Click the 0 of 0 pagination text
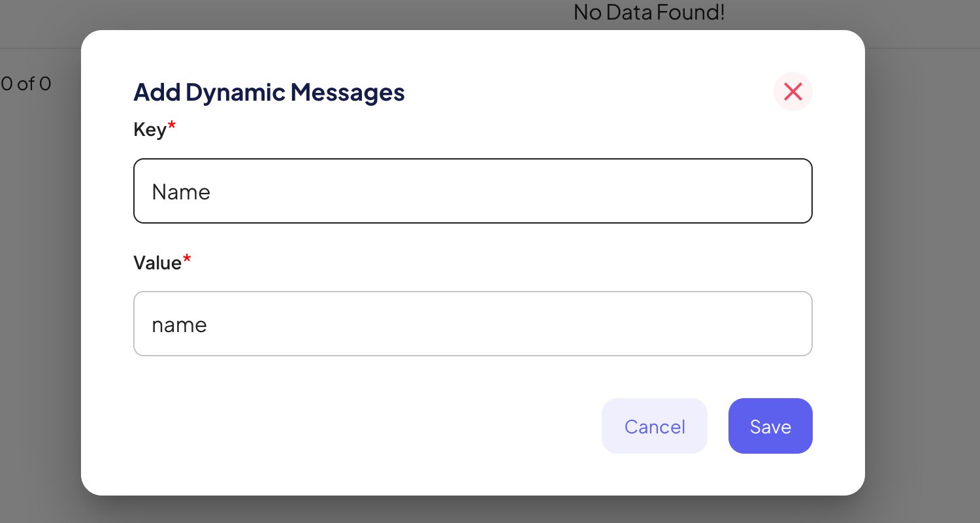The height and width of the screenshot is (523, 980). [x=26, y=84]
